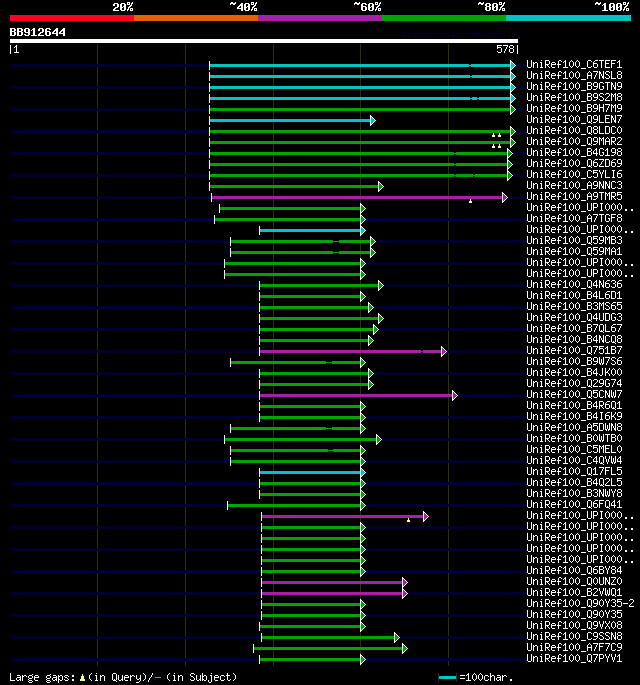Open hit UniRef100_B3MS65
Screen dimensions: 640x685
point(574,307)
